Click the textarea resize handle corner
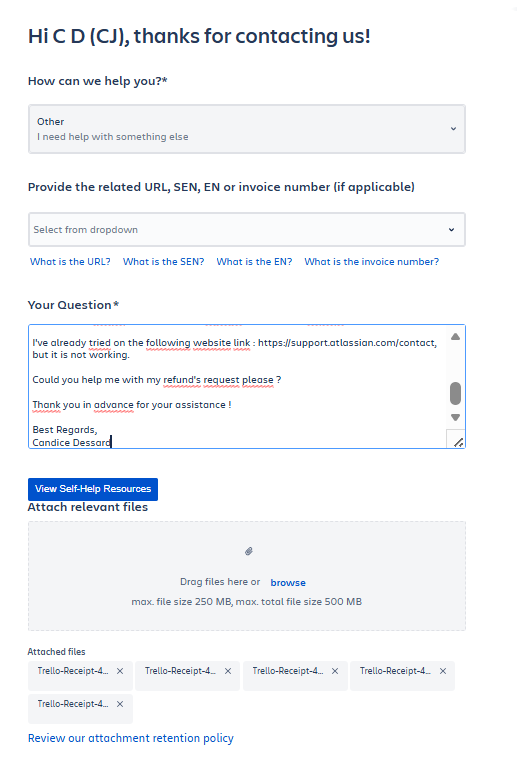Image resolution: width=517 pixels, height=763 pixels. [x=458, y=442]
